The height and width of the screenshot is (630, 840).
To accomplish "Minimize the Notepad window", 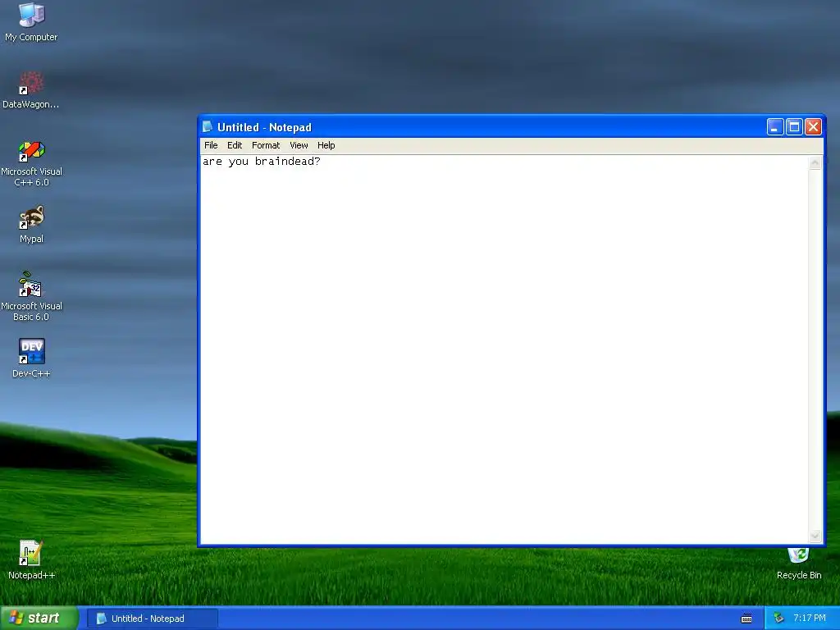I will point(775,127).
